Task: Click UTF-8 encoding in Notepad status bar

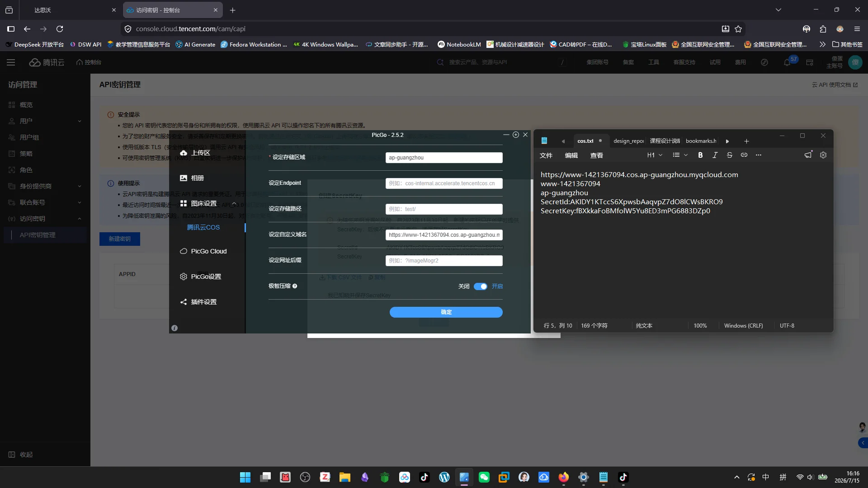Action: 787,326
